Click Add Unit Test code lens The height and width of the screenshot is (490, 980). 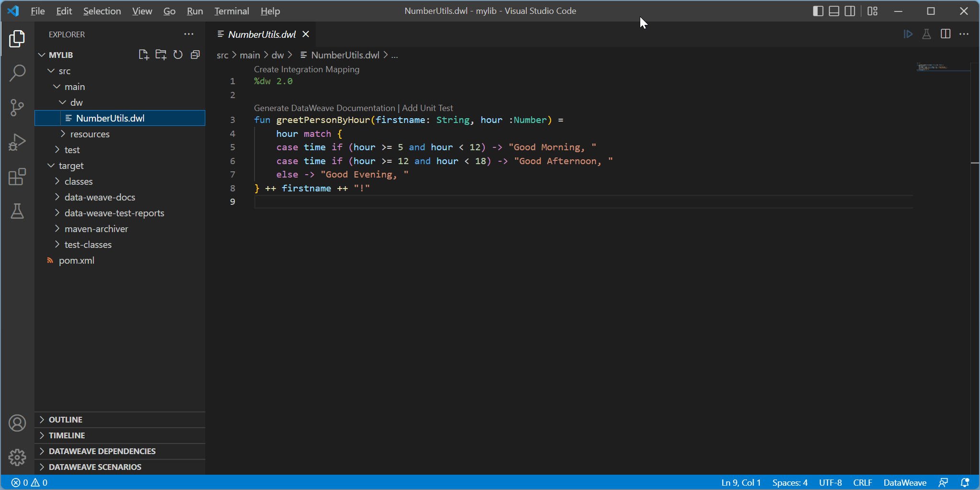(427, 108)
